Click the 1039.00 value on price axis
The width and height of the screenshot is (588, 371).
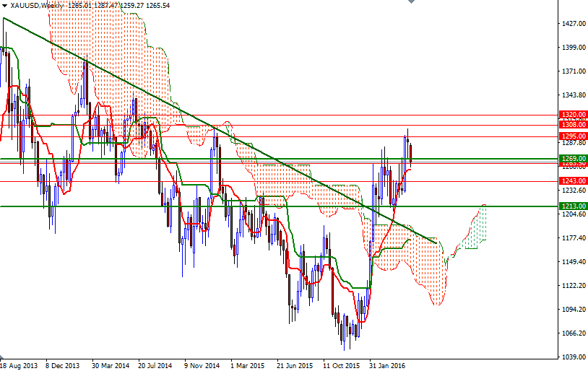tap(574, 357)
